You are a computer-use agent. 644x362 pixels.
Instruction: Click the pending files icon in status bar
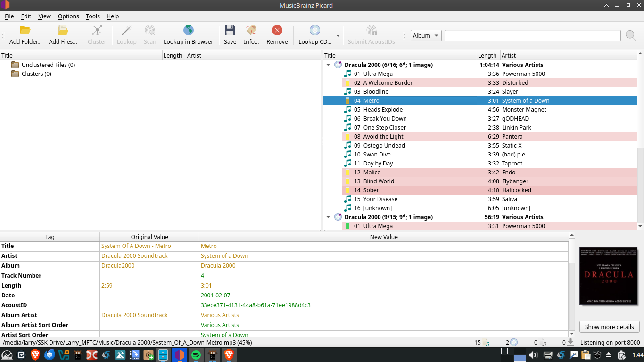(x=543, y=343)
